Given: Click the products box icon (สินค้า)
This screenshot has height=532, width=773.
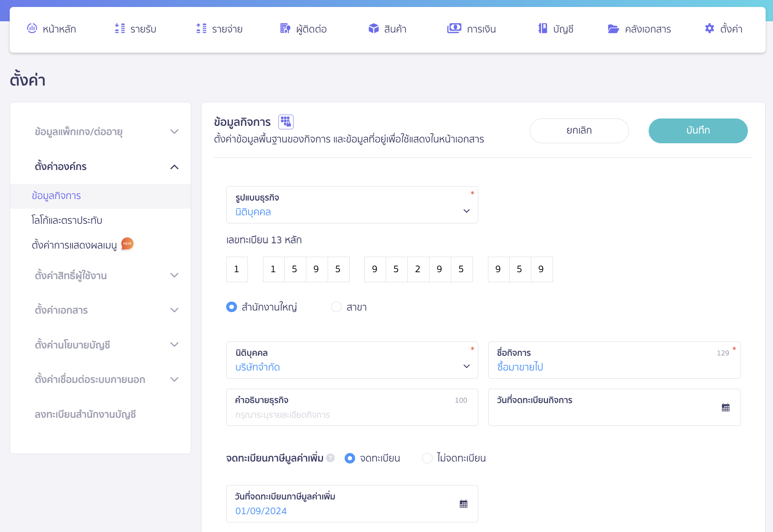Looking at the screenshot, I should (373, 28).
